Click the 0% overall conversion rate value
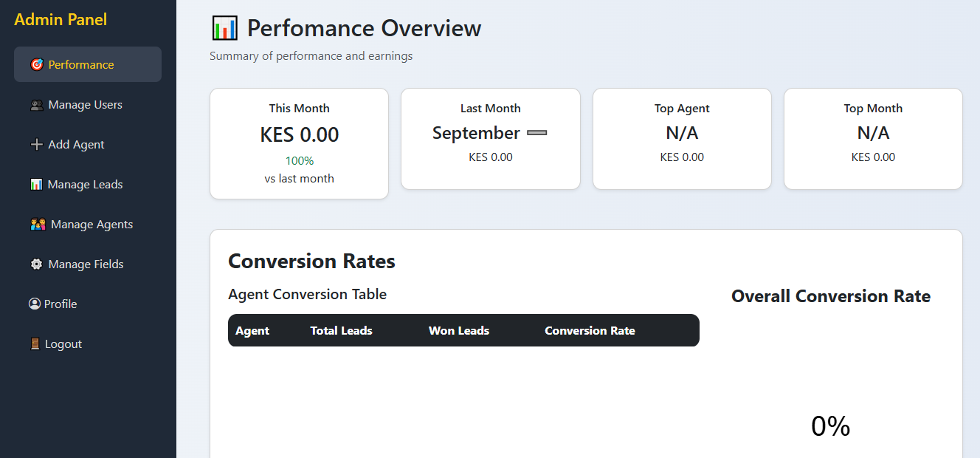980x458 pixels. [830, 426]
